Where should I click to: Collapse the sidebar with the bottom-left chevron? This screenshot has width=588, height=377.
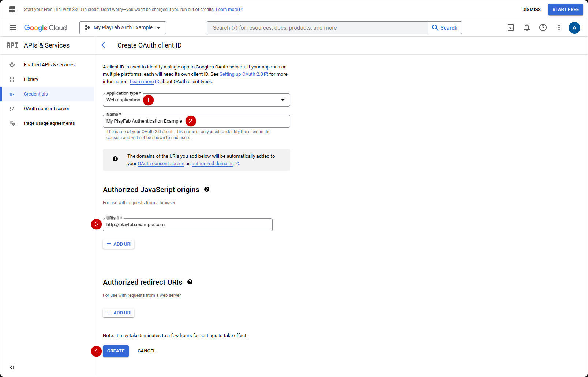[x=11, y=367]
